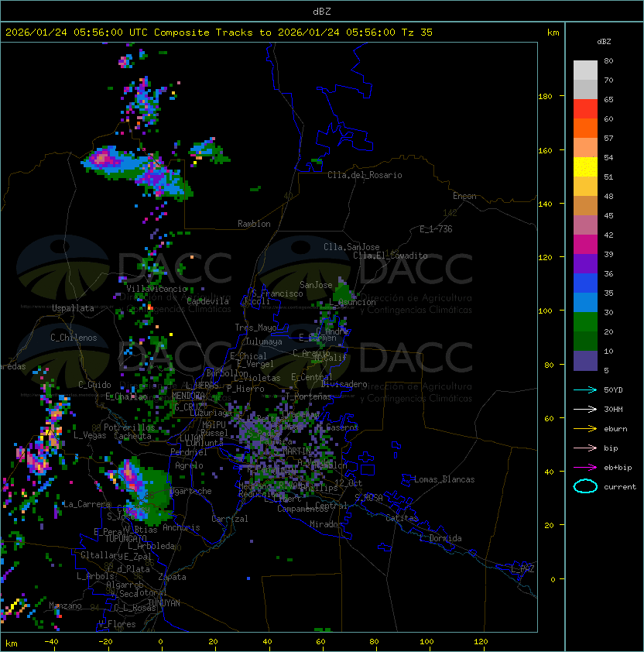Click the 'Perdriel' place label

189,452
